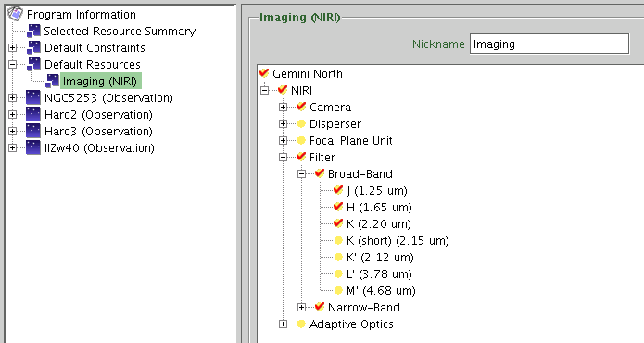Enable the Adaptive Optics dot
The image size is (644, 343).
pyautogui.click(x=301, y=324)
